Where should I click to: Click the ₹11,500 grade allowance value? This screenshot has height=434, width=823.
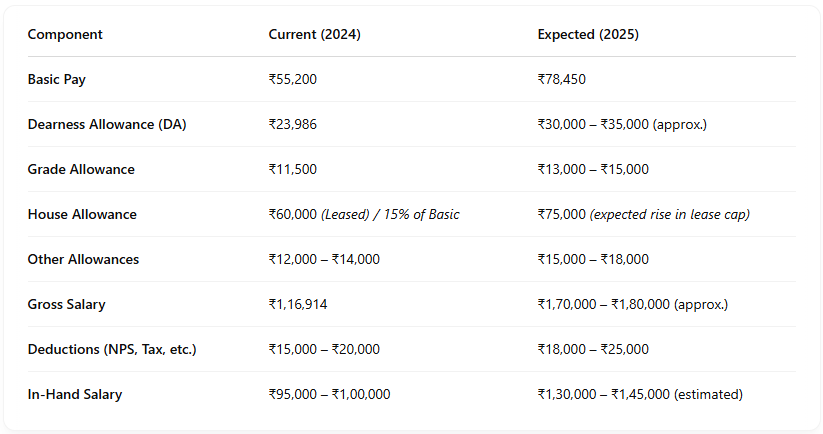pyautogui.click(x=293, y=170)
